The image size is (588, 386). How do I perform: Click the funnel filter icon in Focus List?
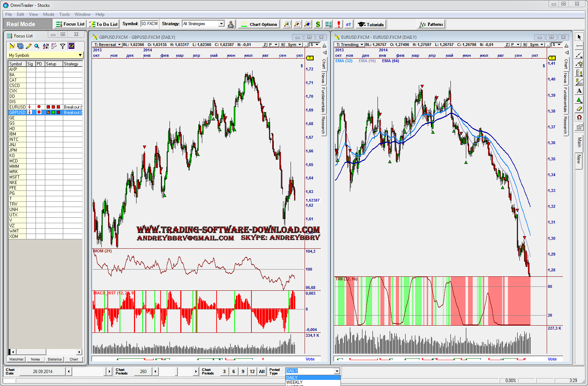point(63,46)
